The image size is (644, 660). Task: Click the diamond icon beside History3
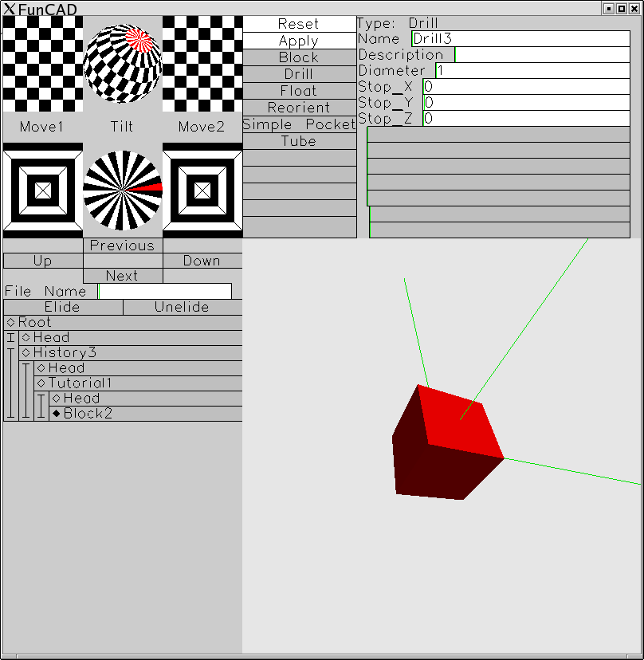pyautogui.click(x=26, y=353)
